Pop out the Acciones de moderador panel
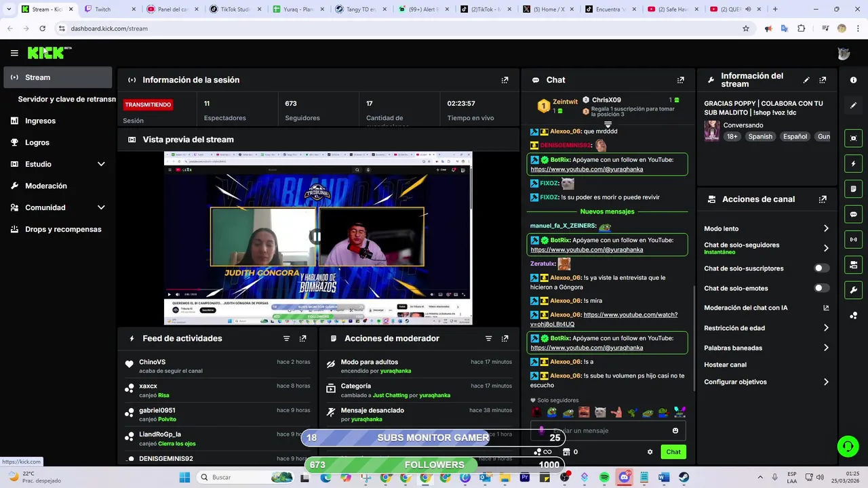 [x=505, y=338]
